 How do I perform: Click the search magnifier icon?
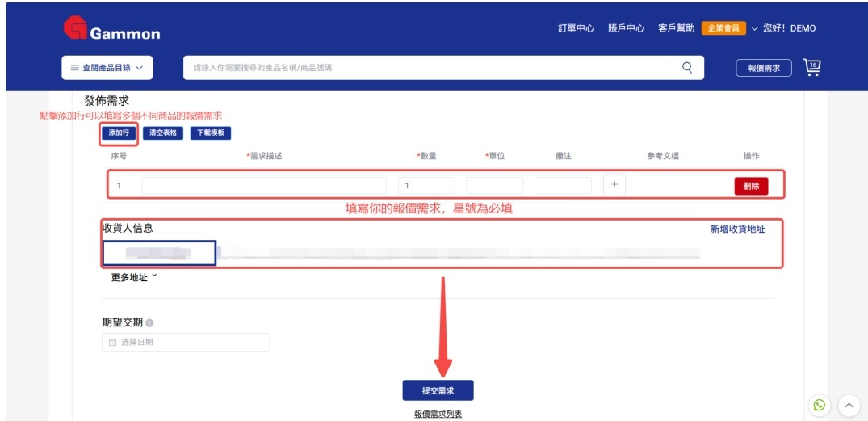pyautogui.click(x=687, y=68)
